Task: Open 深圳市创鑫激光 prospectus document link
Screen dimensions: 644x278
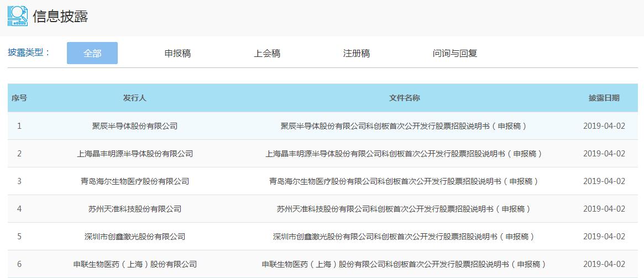Action: point(404,237)
